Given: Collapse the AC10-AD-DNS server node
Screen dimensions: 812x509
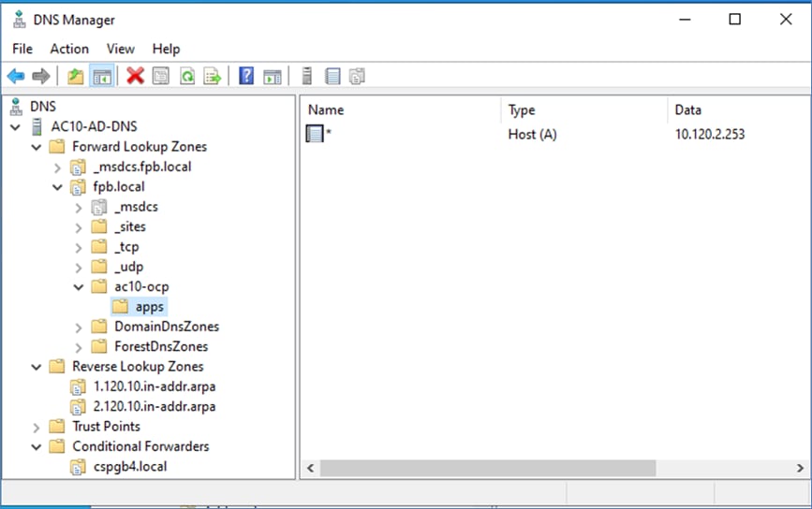Looking at the screenshot, I should pyautogui.click(x=16, y=126).
